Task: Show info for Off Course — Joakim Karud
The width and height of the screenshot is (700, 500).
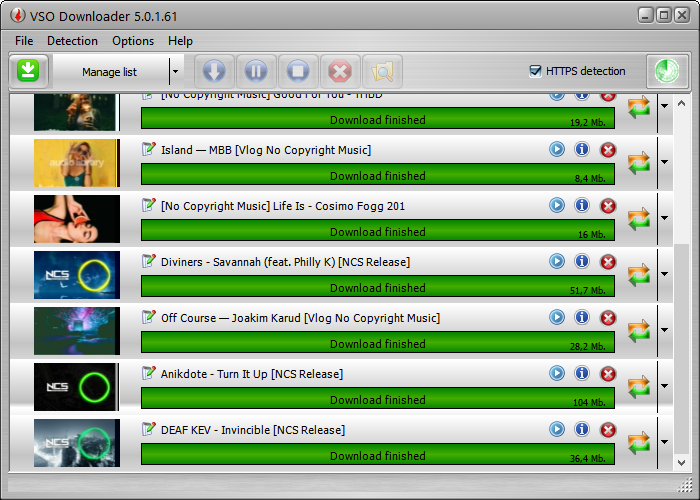Action: click(582, 317)
